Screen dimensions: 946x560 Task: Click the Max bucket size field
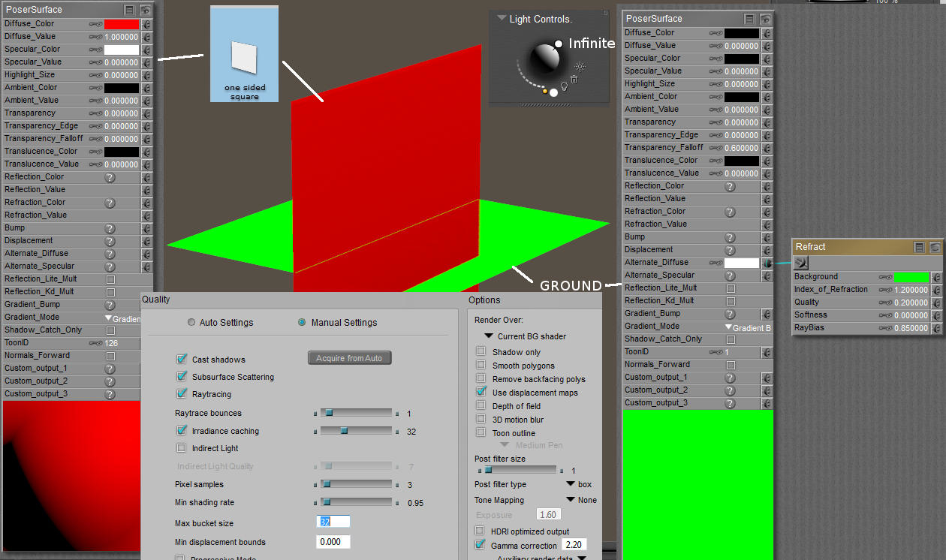pyautogui.click(x=334, y=522)
